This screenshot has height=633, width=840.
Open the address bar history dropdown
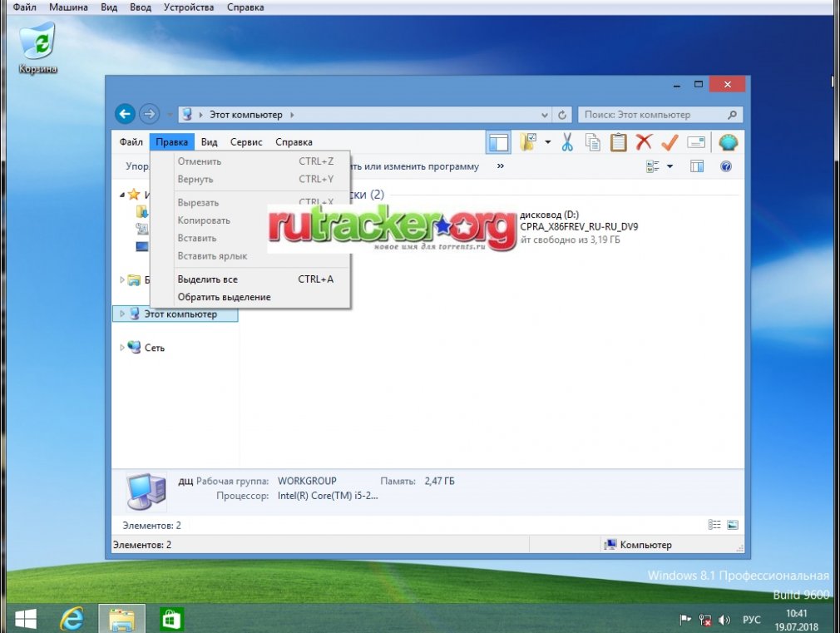pos(544,115)
